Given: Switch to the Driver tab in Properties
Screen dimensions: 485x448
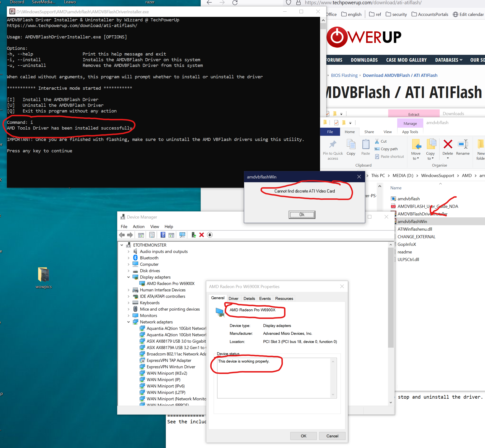Looking at the screenshot, I should pos(233,299).
